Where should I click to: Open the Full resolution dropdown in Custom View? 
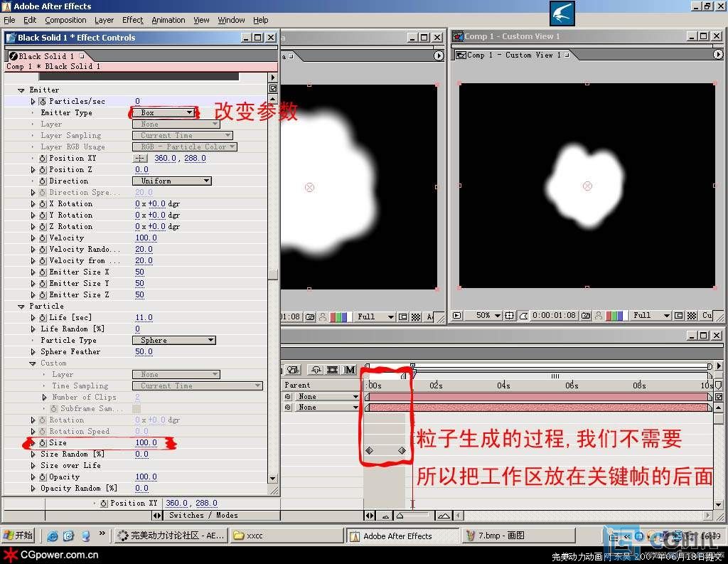pos(651,316)
